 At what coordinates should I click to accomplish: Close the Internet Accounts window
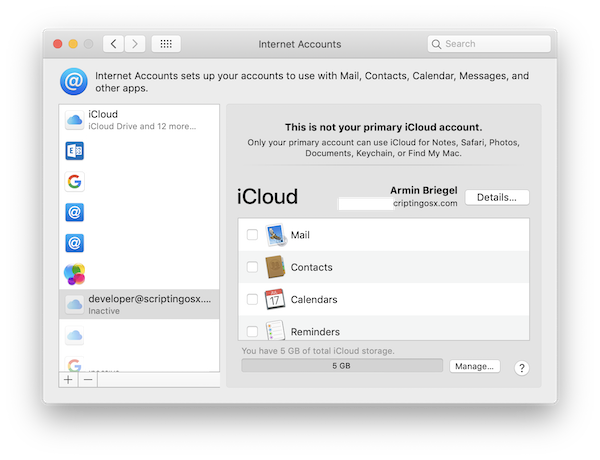(58, 44)
